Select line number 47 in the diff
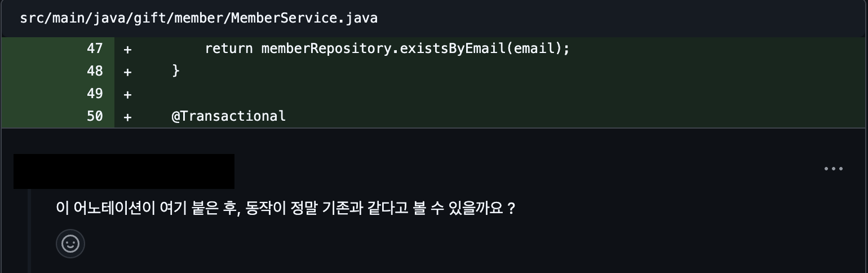 (95, 49)
